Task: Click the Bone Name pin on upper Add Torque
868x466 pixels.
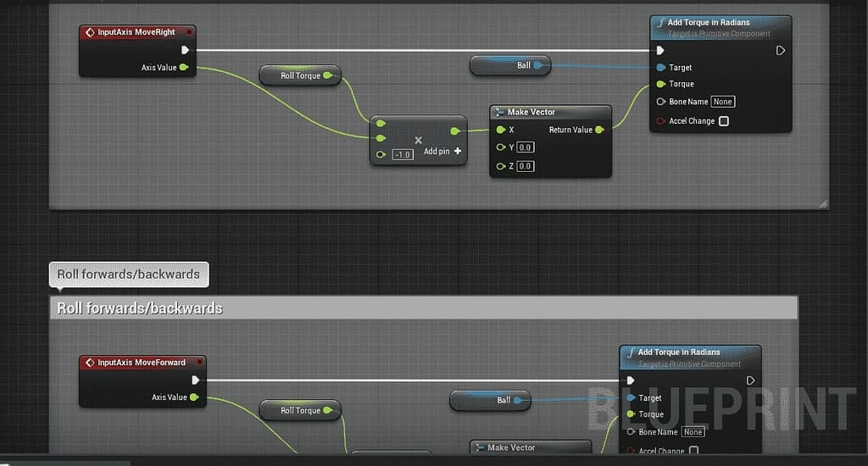Action: (x=661, y=102)
